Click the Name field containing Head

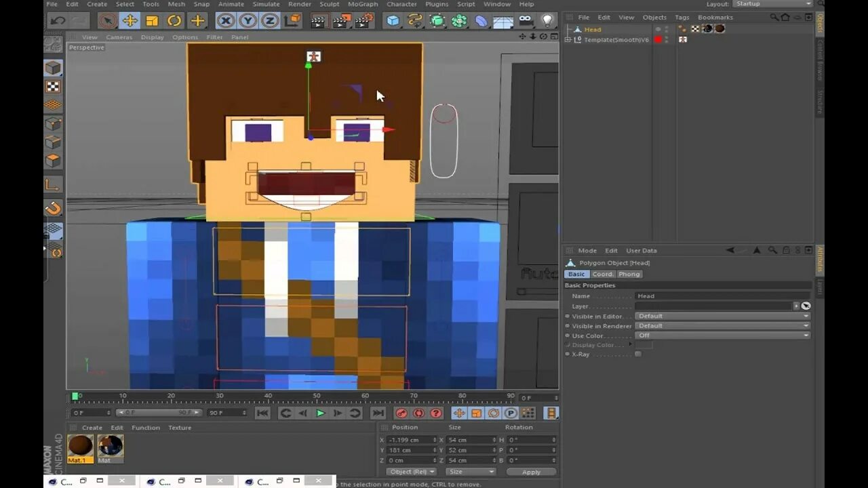click(723, 296)
